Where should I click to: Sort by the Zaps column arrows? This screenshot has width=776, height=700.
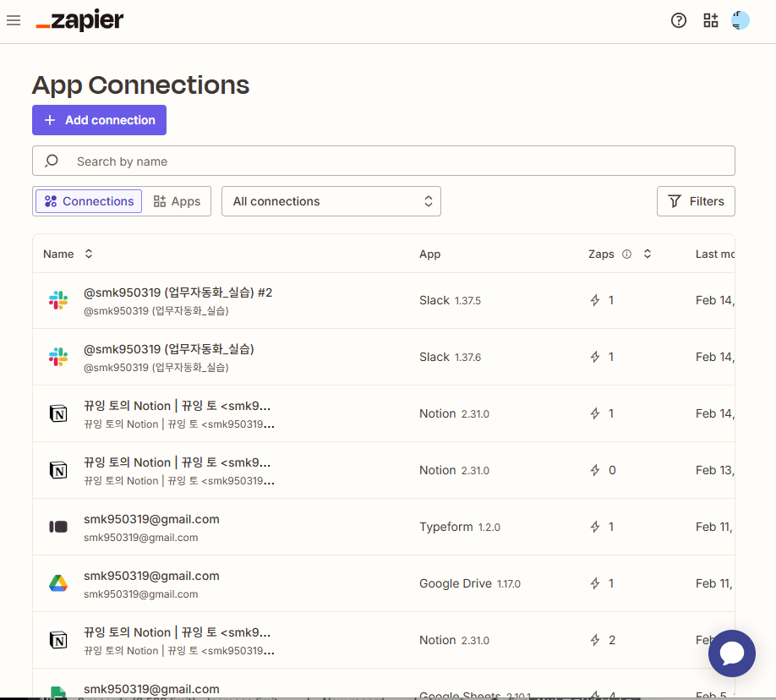point(648,254)
